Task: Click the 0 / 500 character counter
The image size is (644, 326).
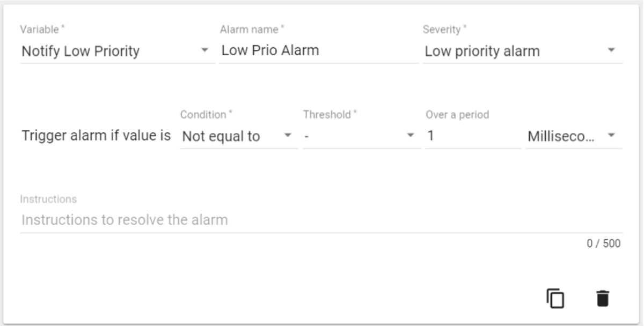Action: 603,244
